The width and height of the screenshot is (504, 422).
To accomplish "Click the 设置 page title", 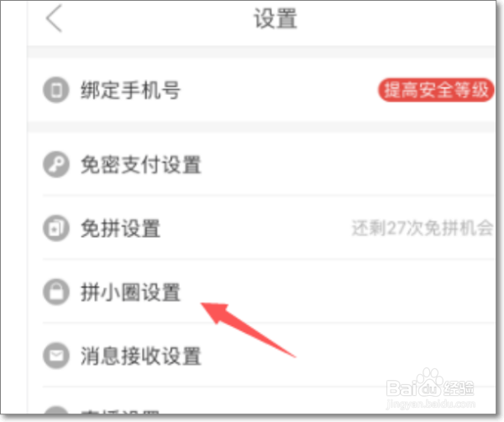I will (276, 18).
